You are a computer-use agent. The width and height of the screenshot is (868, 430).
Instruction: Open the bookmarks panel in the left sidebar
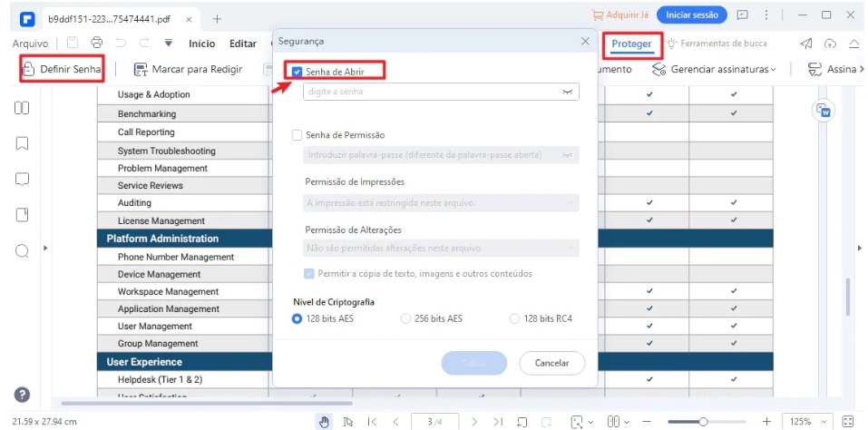pyautogui.click(x=23, y=143)
